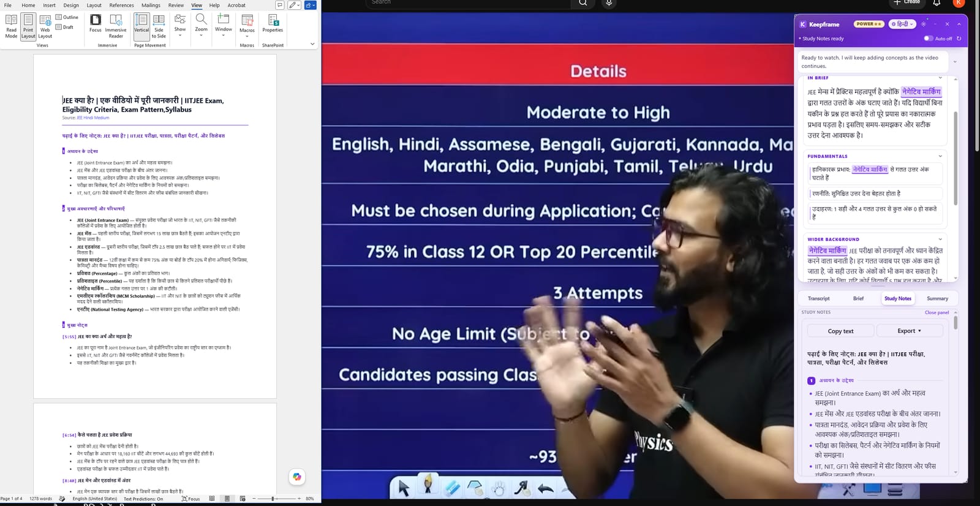Select Print Layout icon in status bar
The width and height of the screenshot is (980, 506).
[227, 499]
